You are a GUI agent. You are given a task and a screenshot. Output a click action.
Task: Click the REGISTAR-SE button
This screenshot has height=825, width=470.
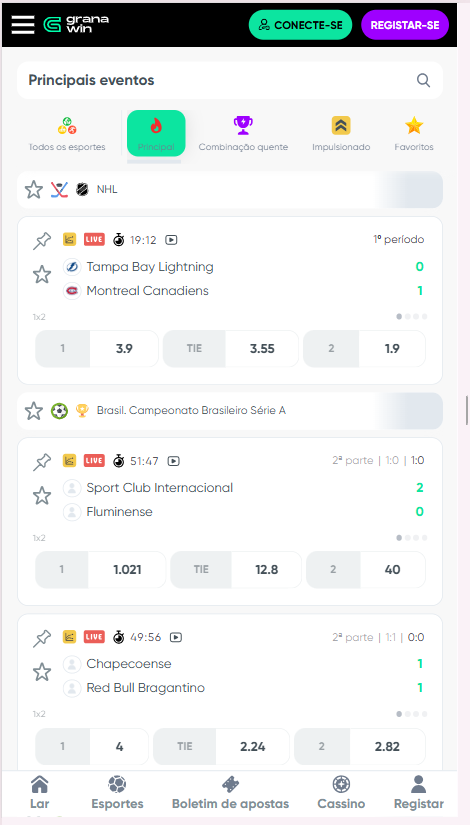tap(405, 25)
